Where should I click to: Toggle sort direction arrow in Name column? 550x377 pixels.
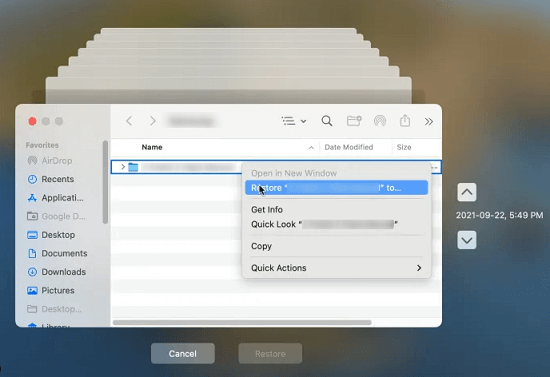click(x=311, y=148)
